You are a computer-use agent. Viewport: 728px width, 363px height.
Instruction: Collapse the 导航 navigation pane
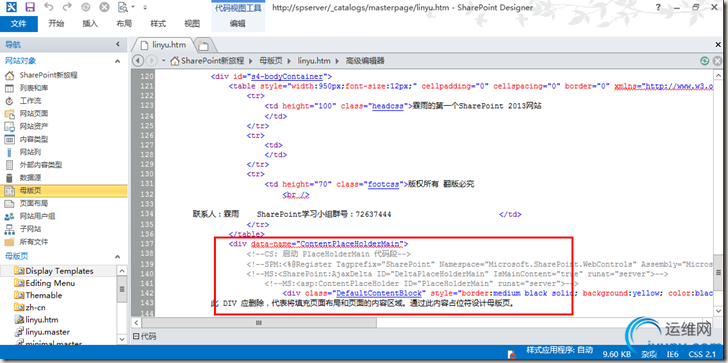(x=118, y=45)
